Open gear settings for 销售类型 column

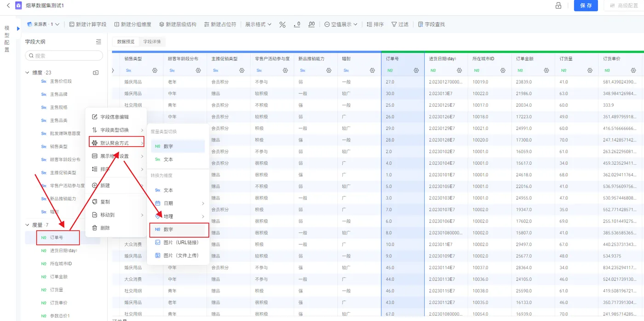(155, 70)
